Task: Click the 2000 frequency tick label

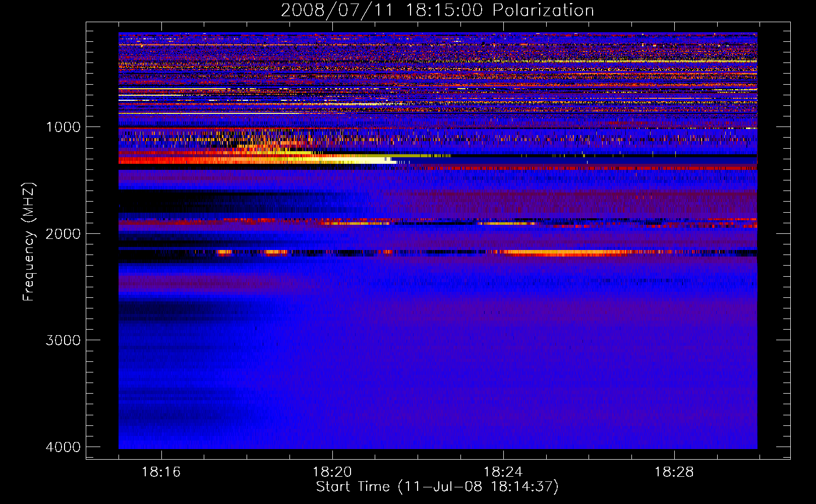Action: (63, 233)
